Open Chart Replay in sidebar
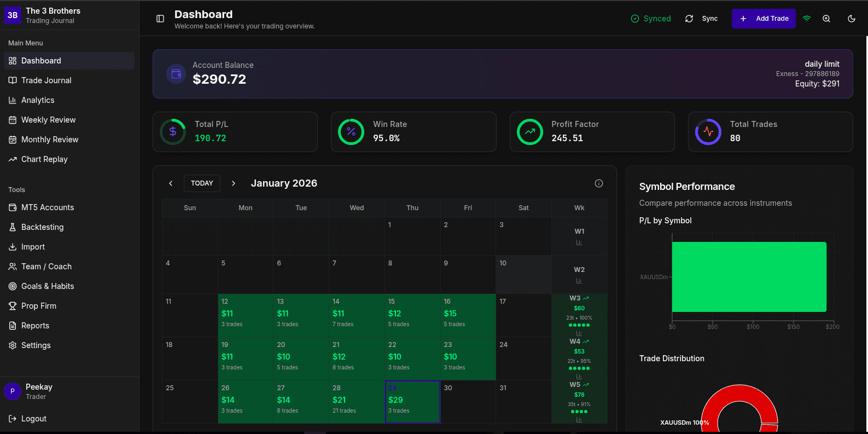 point(44,159)
